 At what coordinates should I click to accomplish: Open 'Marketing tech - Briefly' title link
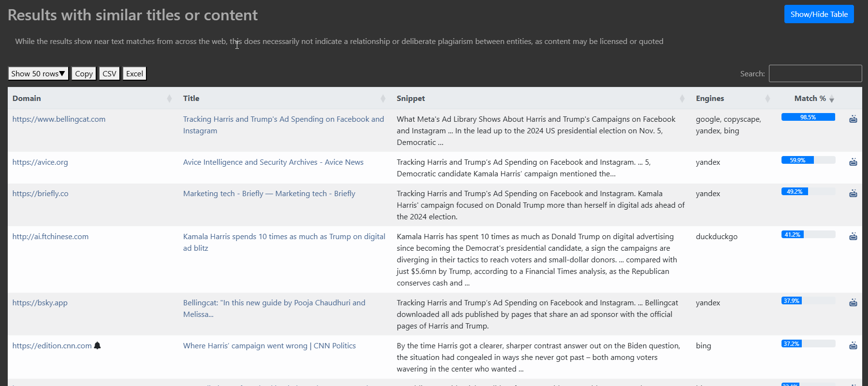[x=269, y=193]
